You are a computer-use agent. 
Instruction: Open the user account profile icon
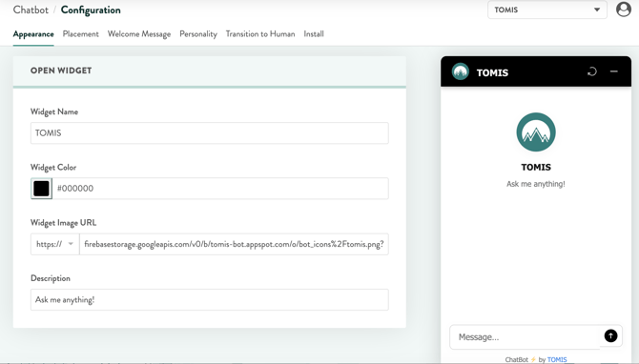tap(623, 10)
